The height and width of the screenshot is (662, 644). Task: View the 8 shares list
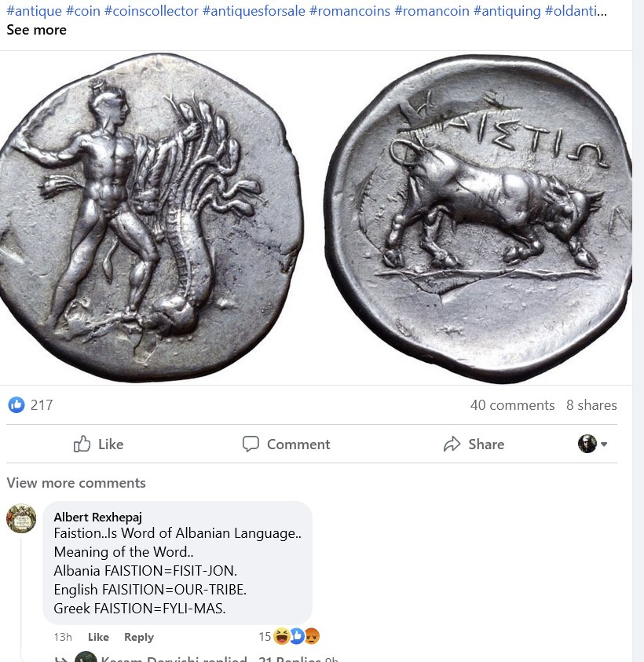click(591, 405)
